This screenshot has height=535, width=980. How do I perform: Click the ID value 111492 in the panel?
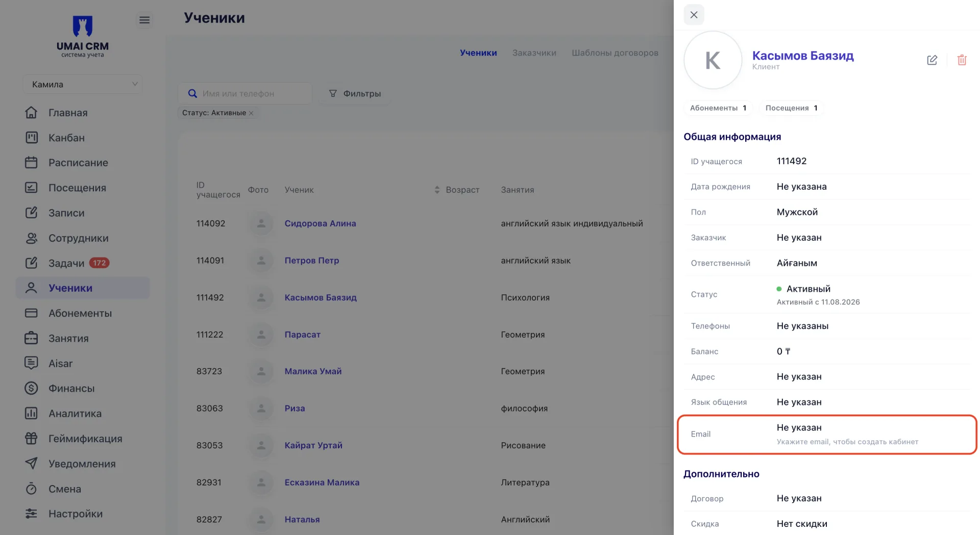pyautogui.click(x=792, y=161)
